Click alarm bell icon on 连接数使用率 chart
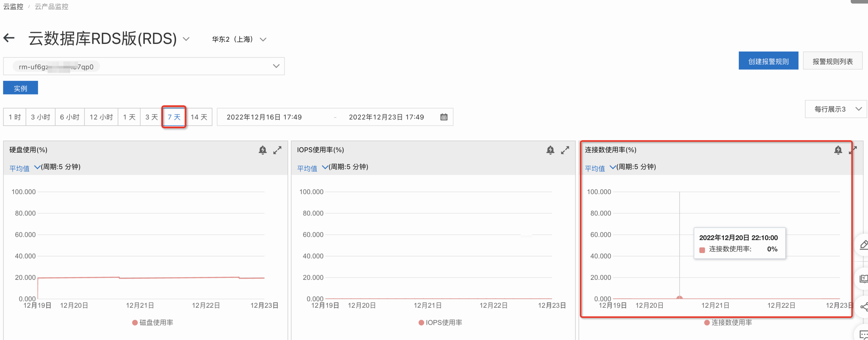 point(838,150)
